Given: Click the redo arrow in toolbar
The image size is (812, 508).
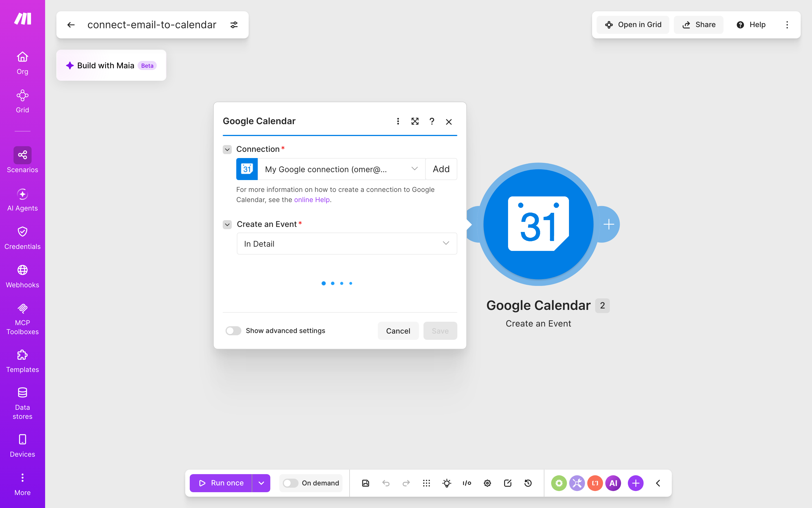Looking at the screenshot, I should tap(406, 483).
